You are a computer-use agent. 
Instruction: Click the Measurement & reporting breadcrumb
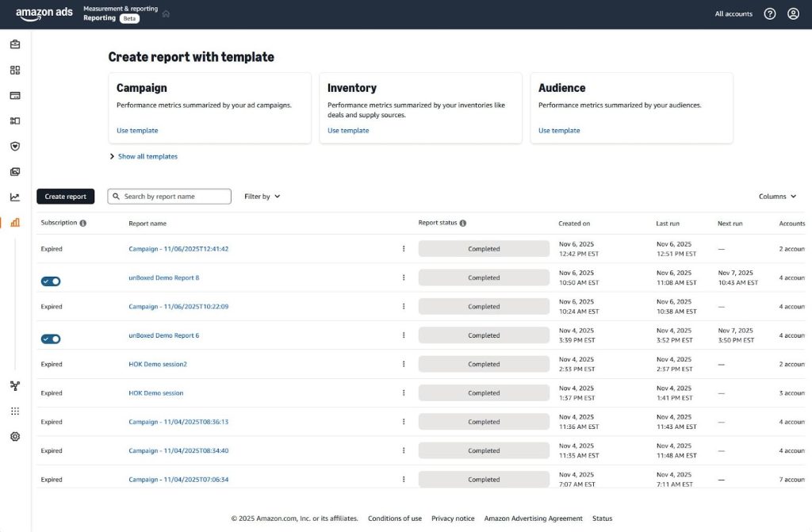point(121,9)
